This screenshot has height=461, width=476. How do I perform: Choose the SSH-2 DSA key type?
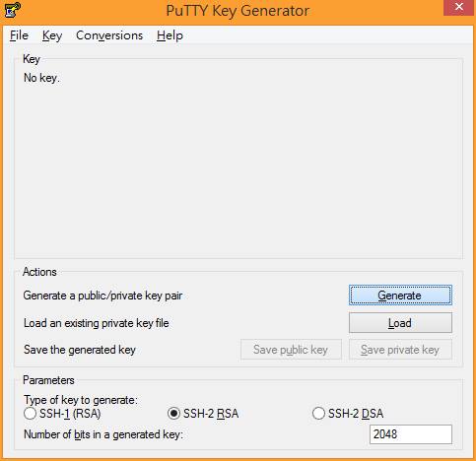click(x=348, y=414)
